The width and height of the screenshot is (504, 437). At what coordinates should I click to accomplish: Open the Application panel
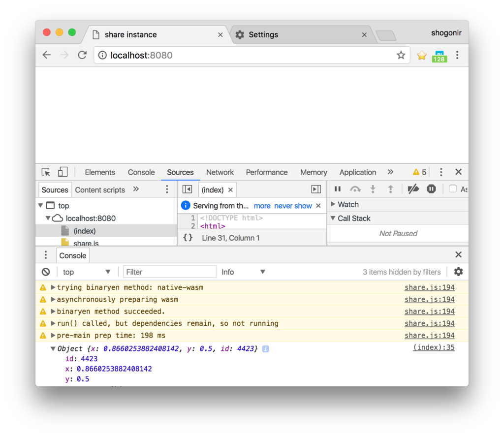click(357, 172)
